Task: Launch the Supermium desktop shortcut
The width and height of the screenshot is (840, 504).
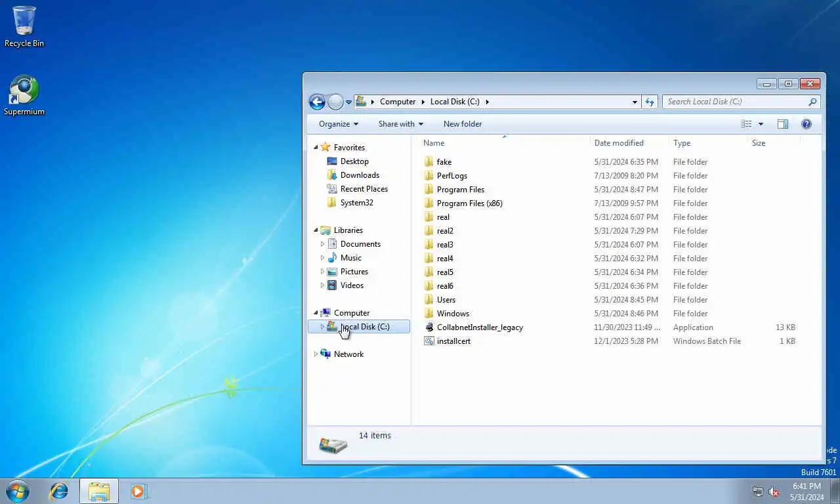Action: (24, 96)
